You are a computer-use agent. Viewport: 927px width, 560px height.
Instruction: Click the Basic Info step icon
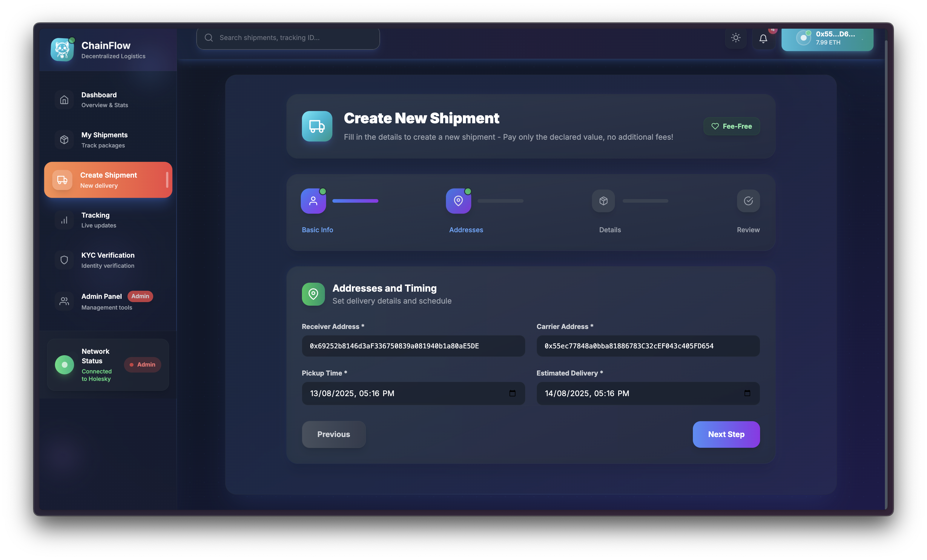tap(313, 201)
